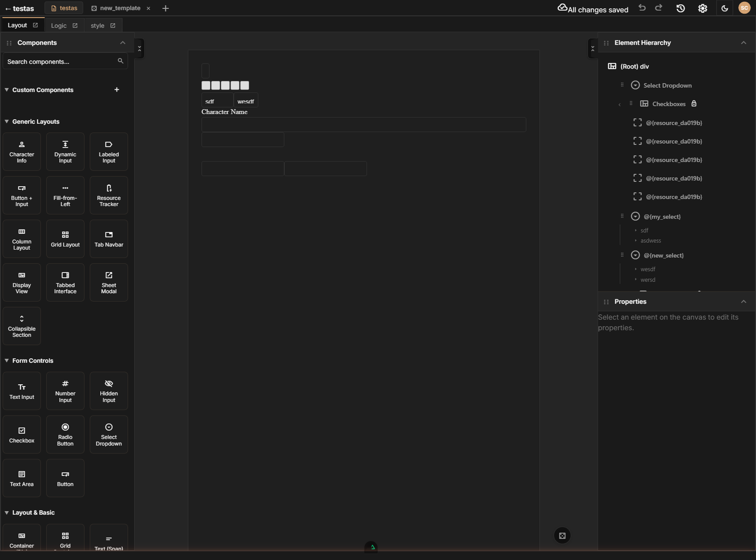Collapse the Element Hierarchy panel
This screenshot has width=756, height=560.
[x=744, y=42]
